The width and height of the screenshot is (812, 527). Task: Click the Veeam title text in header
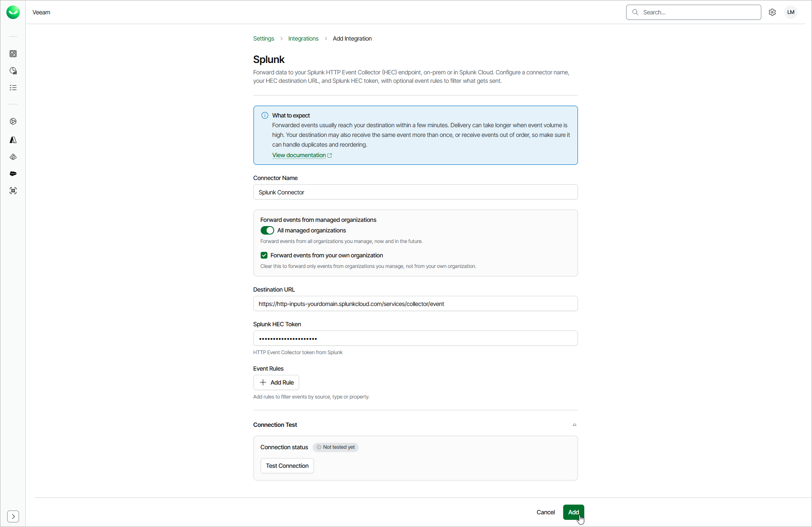pos(41,12)
